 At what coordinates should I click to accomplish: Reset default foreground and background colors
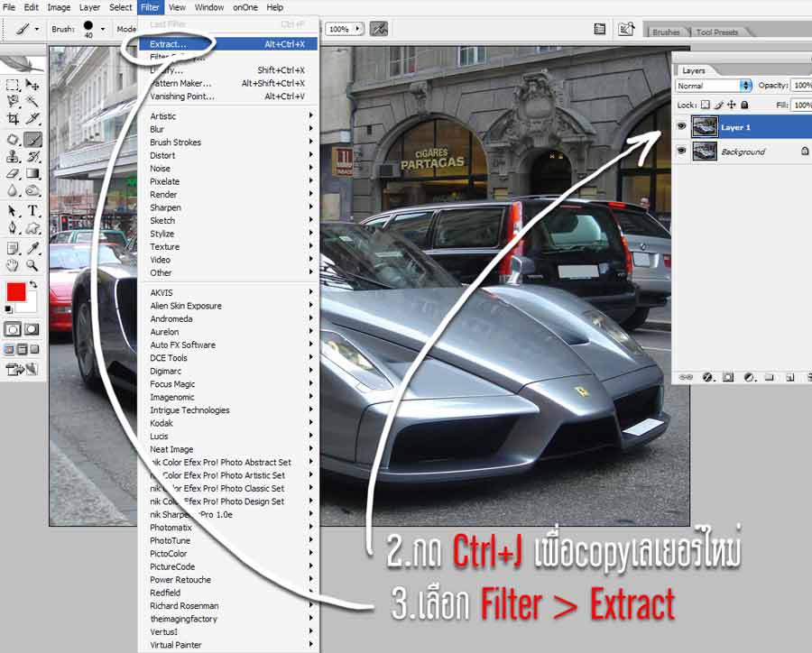[x=8, y=309]
